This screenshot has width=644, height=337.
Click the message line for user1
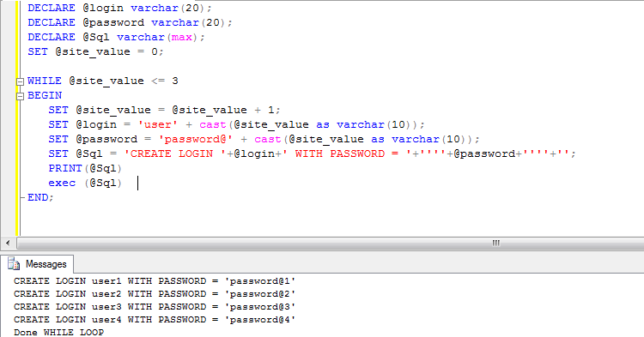pos(155,281)
